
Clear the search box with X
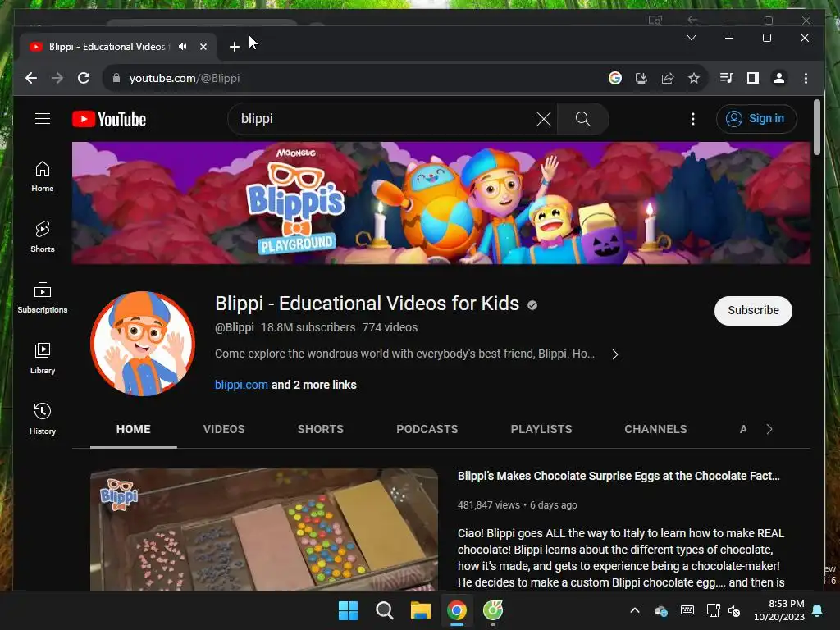point(543,119)
